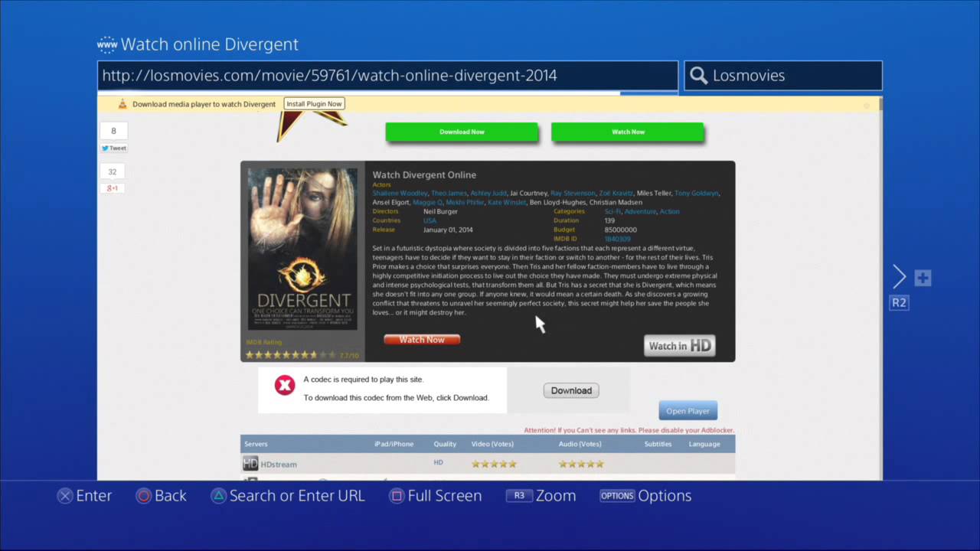This screenshot has height=551, width=980.
Task: Click HDstream audio votes stars
Action: pos(581,464)
